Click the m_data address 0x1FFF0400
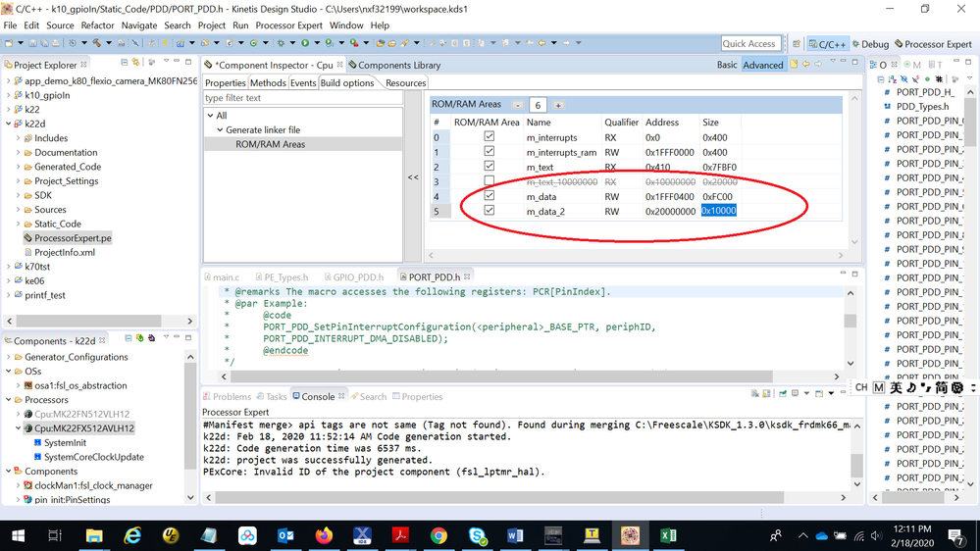980x551 pixels. pos(669,197)
